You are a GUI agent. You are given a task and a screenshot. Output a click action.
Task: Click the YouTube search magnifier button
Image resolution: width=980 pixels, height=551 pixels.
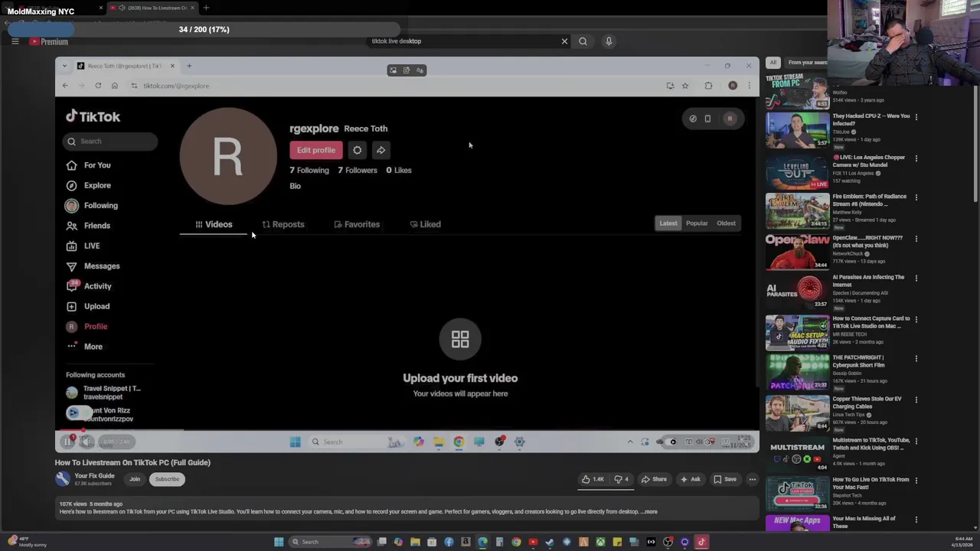583,41
